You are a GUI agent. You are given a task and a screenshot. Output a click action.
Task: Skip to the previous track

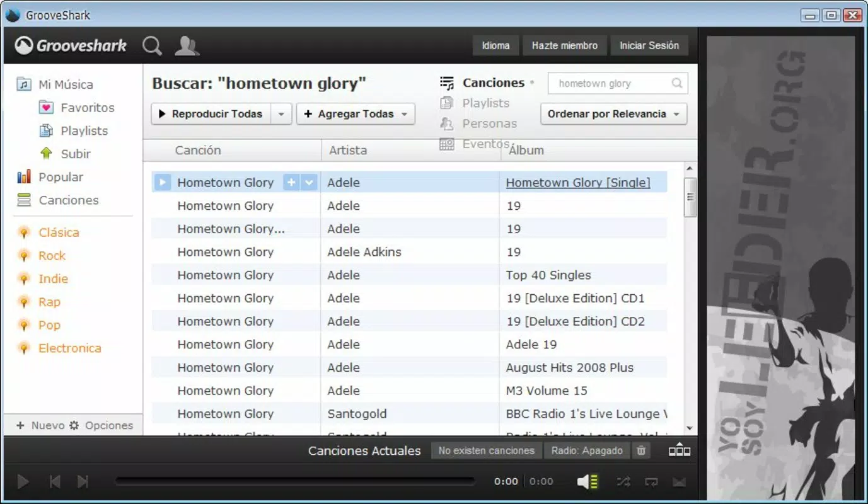(55, 482)
